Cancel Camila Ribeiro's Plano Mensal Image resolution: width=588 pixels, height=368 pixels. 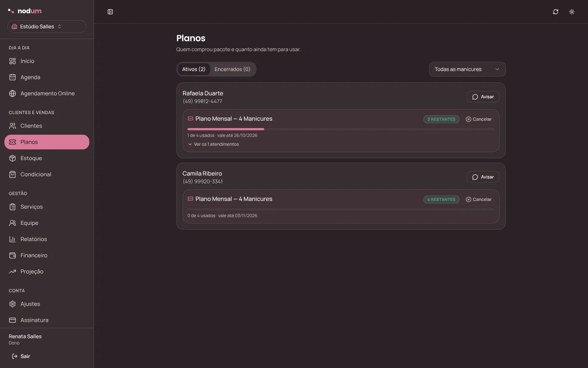pos(478,199)
